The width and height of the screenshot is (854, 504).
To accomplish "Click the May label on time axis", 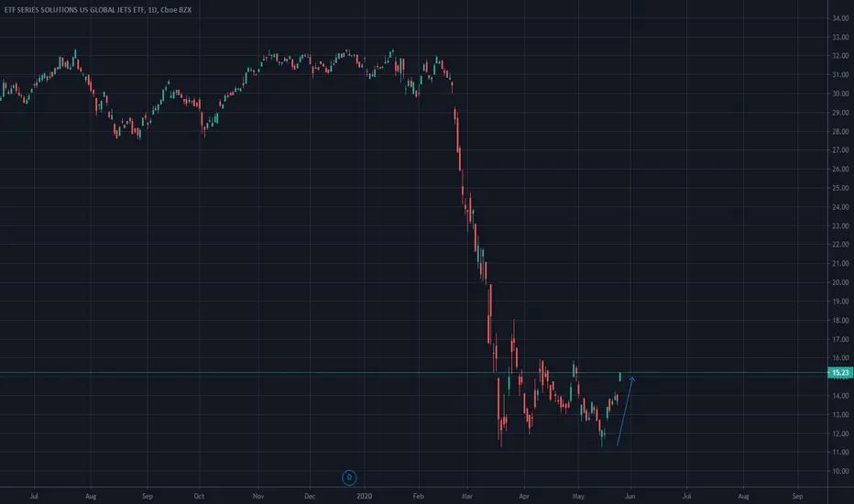I will 578,497.
